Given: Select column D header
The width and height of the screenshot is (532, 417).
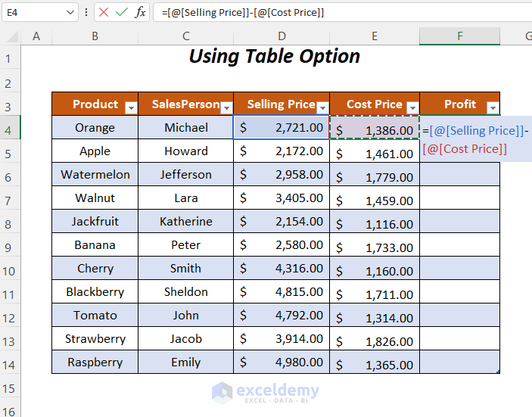Looking at the screenshot, I should 282,36.
